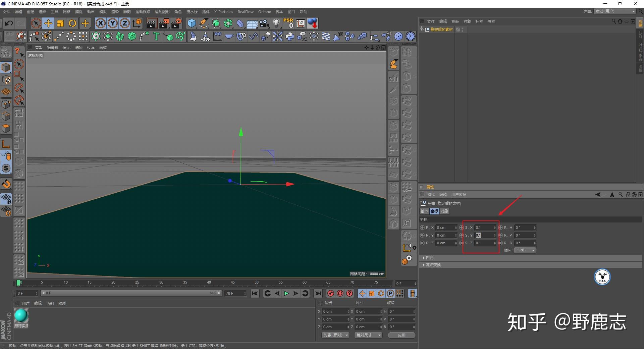Select the Rotate tool

click(73, 23)
